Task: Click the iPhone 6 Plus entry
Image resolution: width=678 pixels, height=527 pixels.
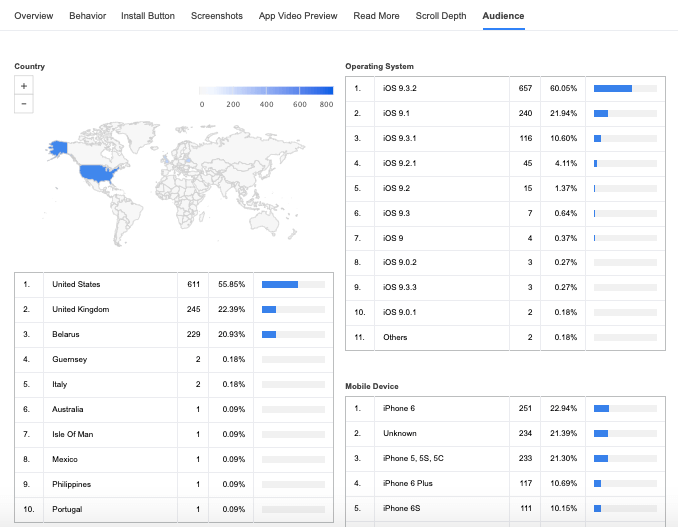Action: coord(408,483)
